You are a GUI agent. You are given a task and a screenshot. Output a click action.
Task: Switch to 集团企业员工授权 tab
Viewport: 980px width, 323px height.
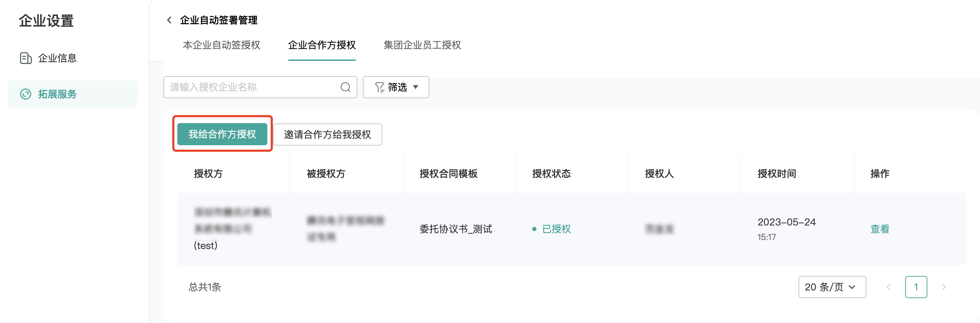(x=422, y=45)
